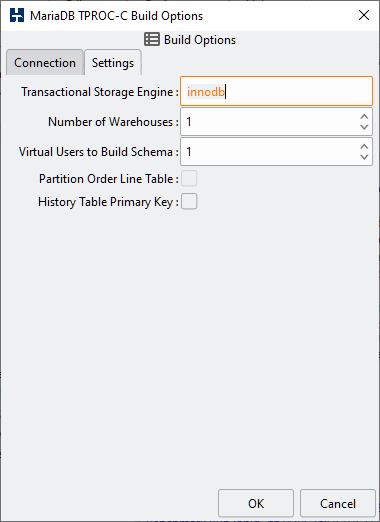
Task: Click the History Table Primary Key label
Action: pyautogui.click(x=108, y=202)
